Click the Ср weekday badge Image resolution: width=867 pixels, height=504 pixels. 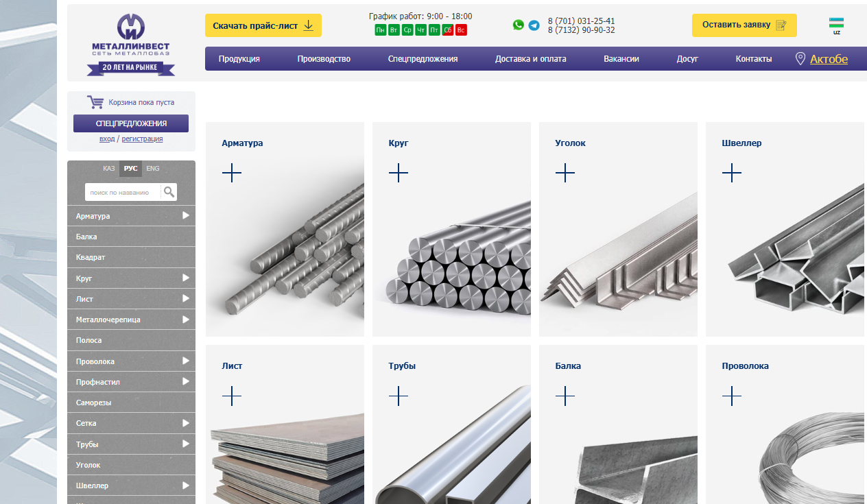coord(407,30)
